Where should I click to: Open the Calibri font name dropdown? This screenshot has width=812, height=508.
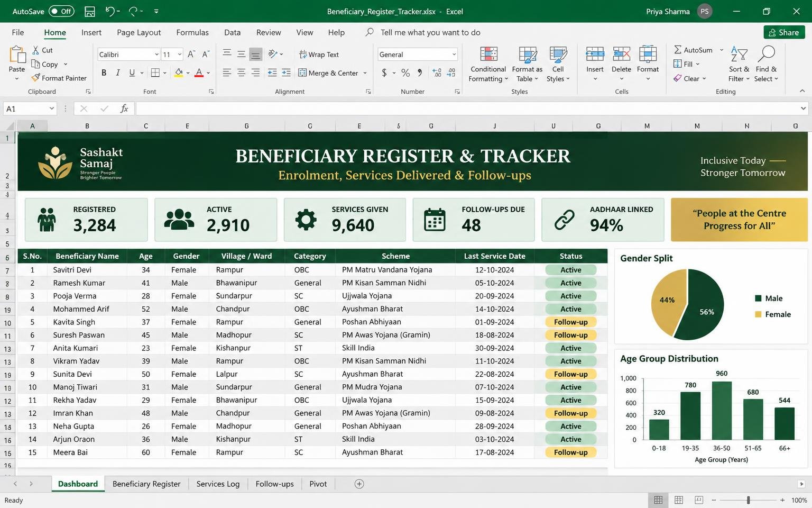pyautogui.click(x=156, y=55)
